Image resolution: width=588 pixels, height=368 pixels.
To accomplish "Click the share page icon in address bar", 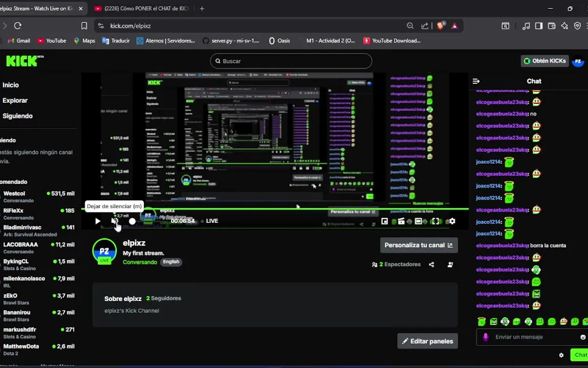I will [x=425, y=26].
